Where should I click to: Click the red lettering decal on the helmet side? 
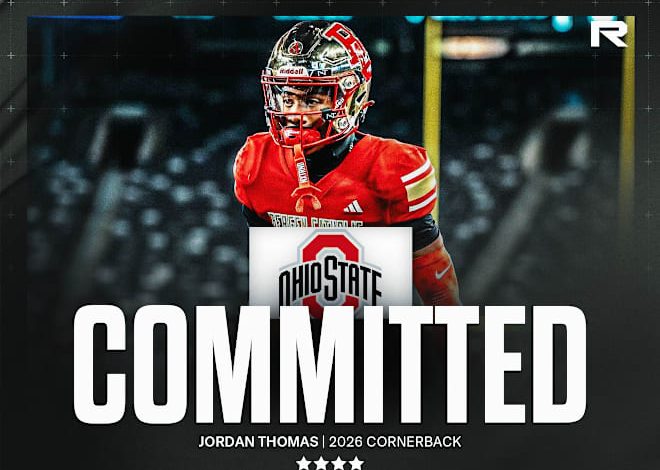point(349,46)
